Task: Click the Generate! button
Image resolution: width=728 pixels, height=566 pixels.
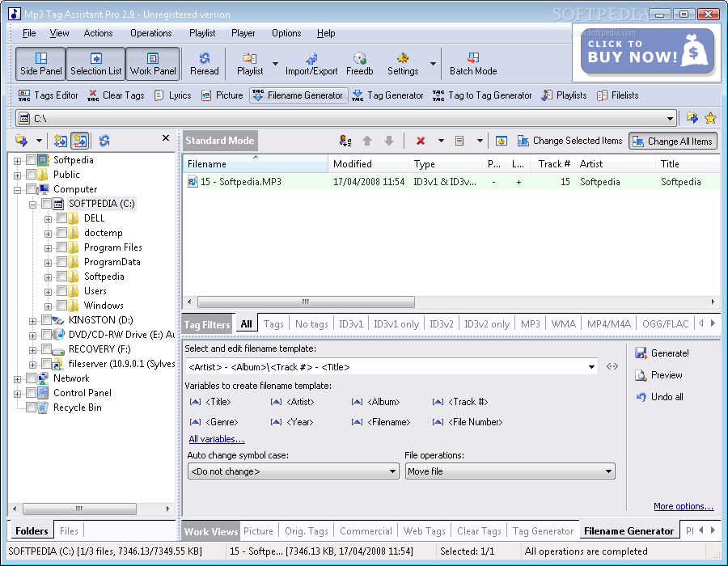Action: [662, 353]
